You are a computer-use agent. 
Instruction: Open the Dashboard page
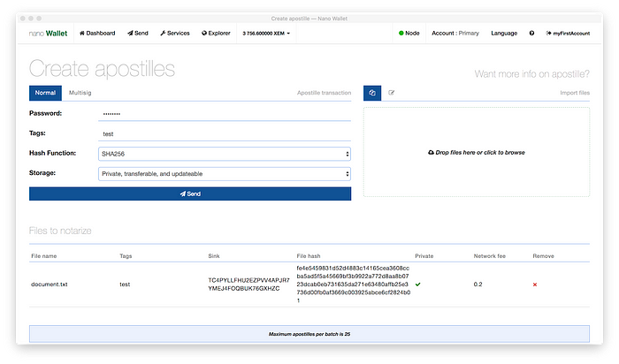click(x=97, y=33)
